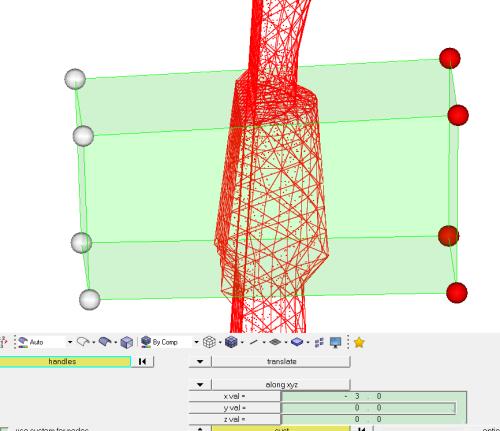Click the Auto color mode icon

tap(23, 342)
